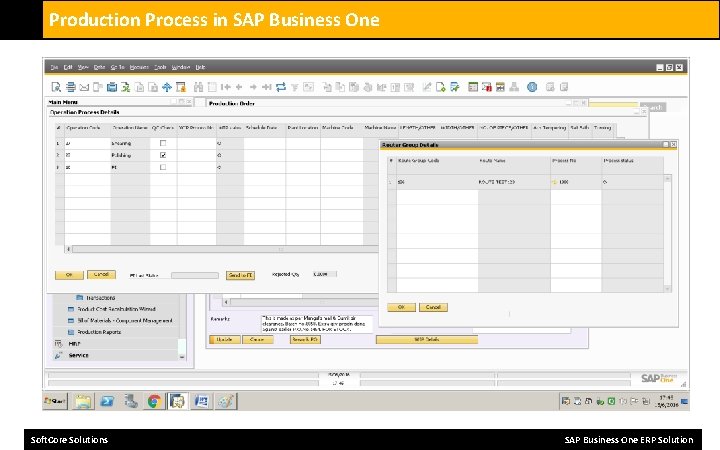Click the Export to Excel toolbar icon

pos(125,87)
